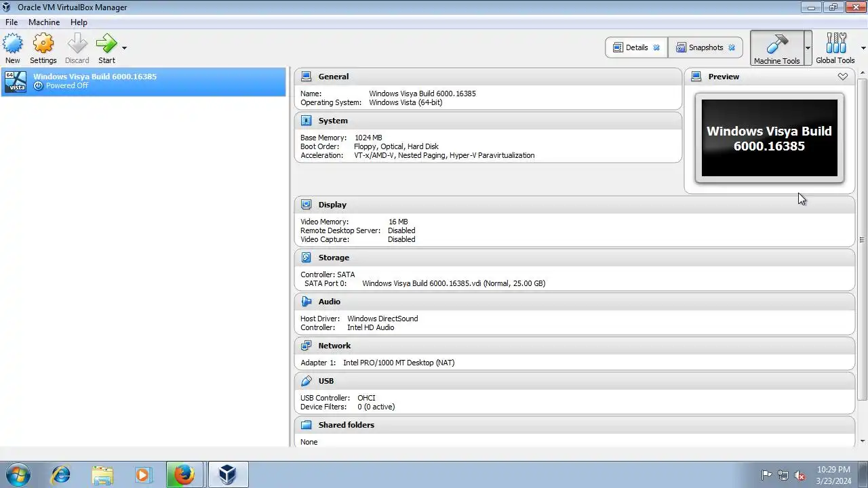
Task: Click the Machine Tools button
Action: pos(777,48)
